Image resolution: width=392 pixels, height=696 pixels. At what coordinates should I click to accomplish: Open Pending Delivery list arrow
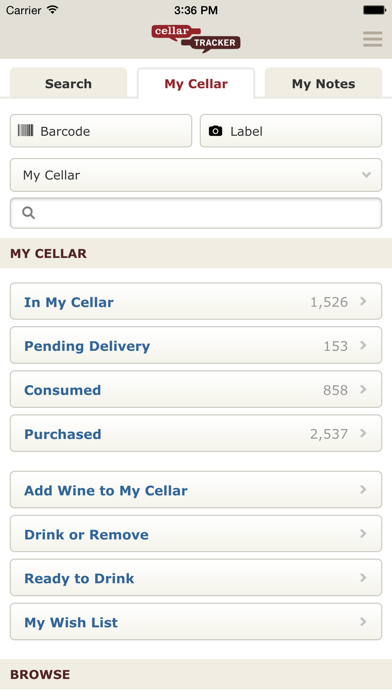[363, 345]
